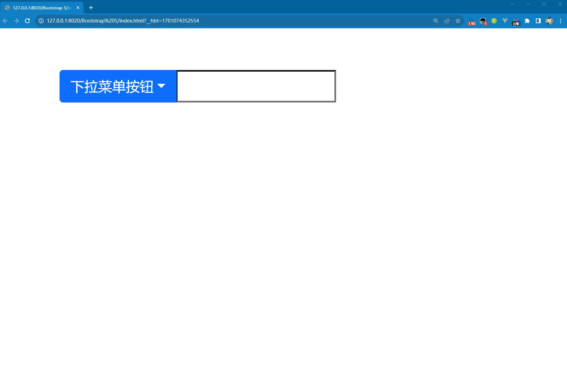Click the caret arrow on the blue button

click(x=162, y=87)
